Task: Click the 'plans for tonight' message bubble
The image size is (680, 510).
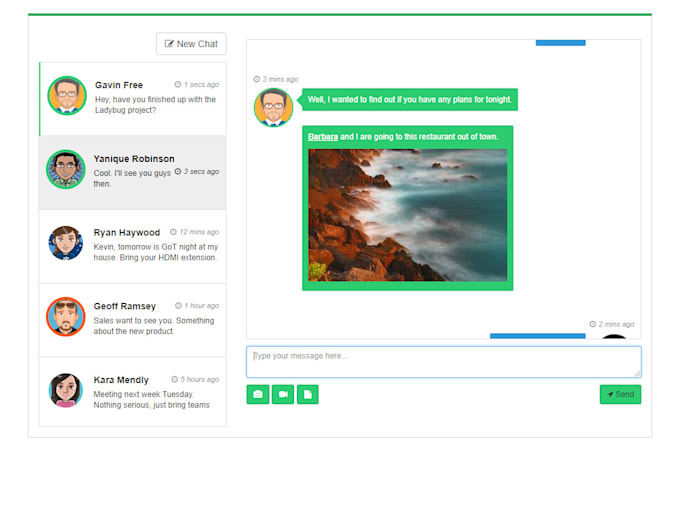Action: pos(409,100)
